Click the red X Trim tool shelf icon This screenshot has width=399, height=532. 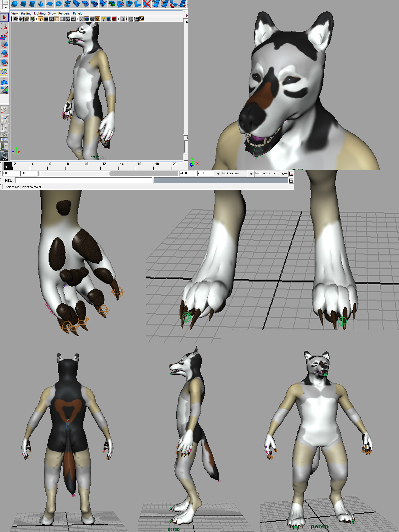coord(147,4)
